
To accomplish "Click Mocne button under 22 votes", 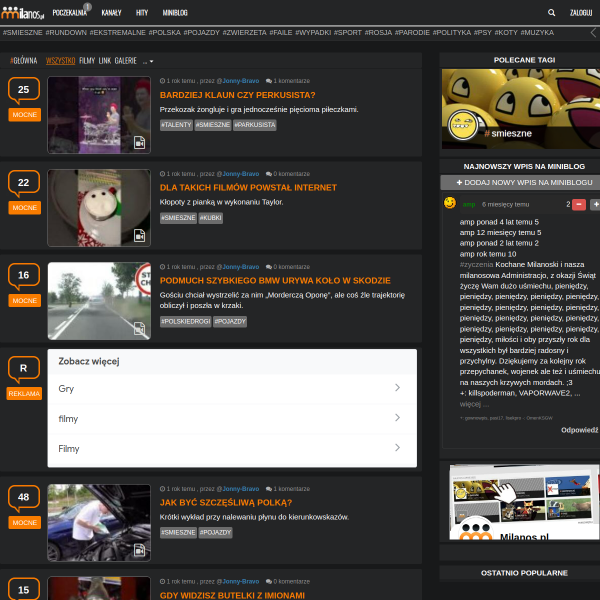I will point(24,208).
